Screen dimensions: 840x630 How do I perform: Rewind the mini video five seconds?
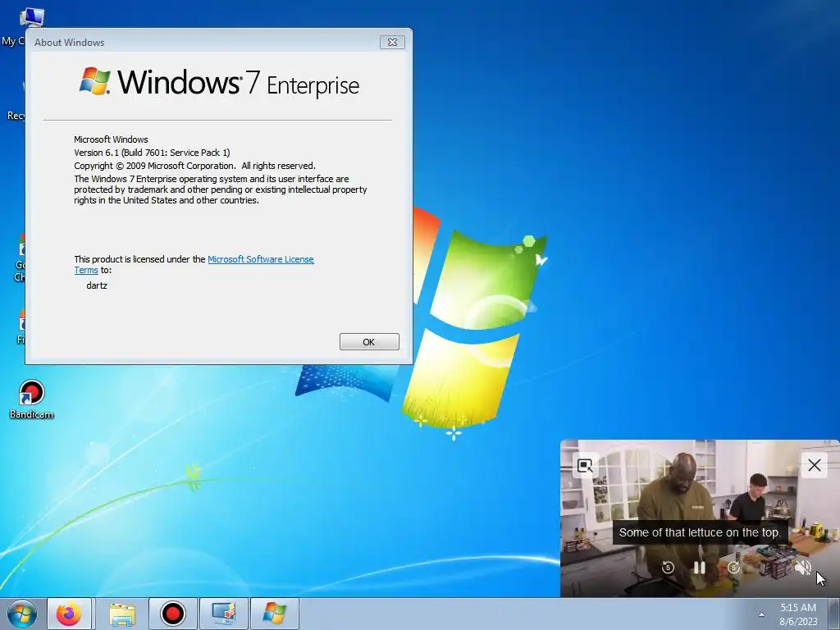(668, 568)
